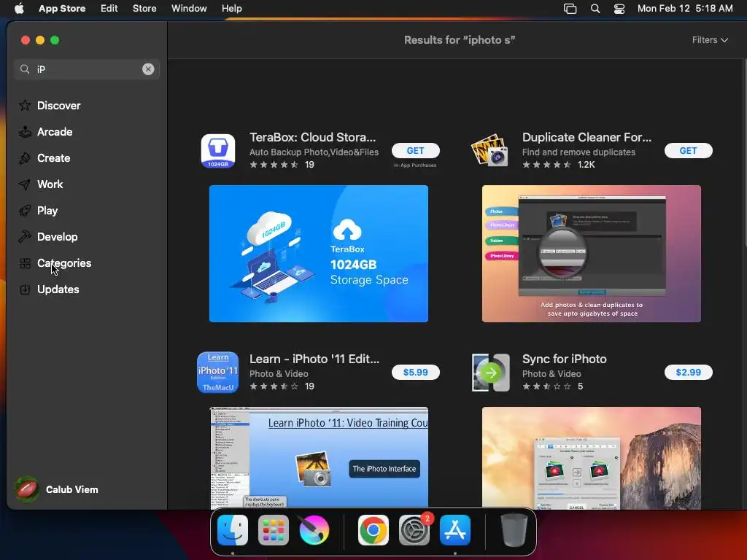Image resolution: width=747 pixels, height=560 pixels.
Task: Open Duplicate Cleaner For... title link
Action: 587,137
